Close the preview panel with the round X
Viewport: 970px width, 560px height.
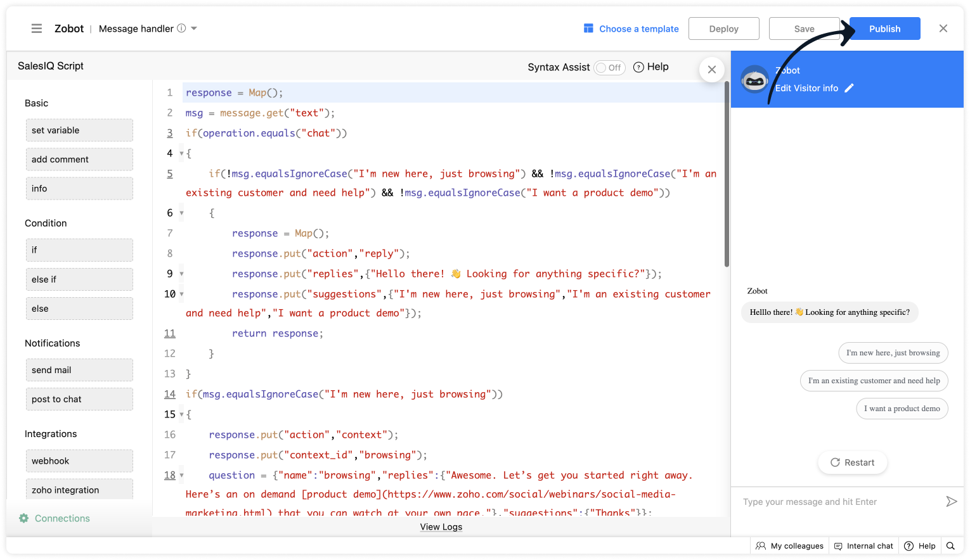point(712,70)
